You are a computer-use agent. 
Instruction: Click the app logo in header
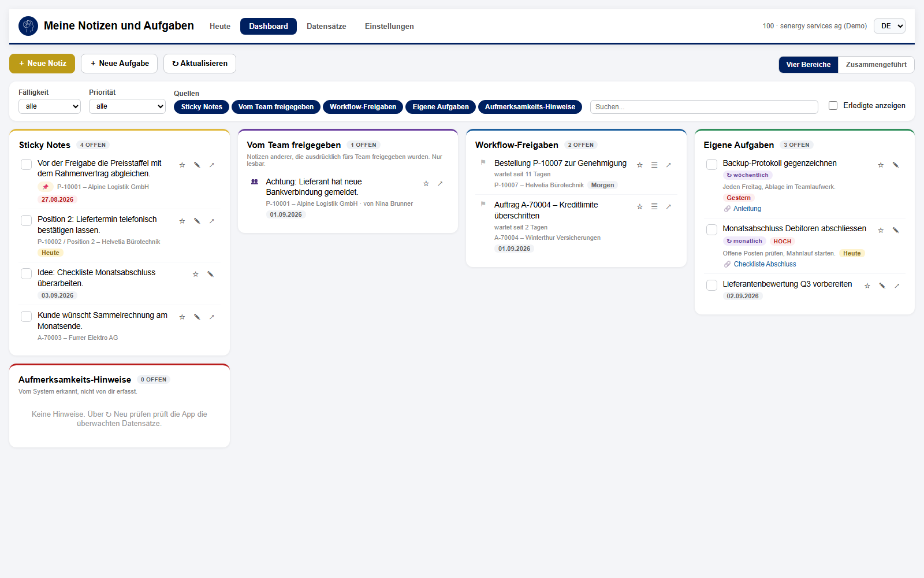(28, 26)
